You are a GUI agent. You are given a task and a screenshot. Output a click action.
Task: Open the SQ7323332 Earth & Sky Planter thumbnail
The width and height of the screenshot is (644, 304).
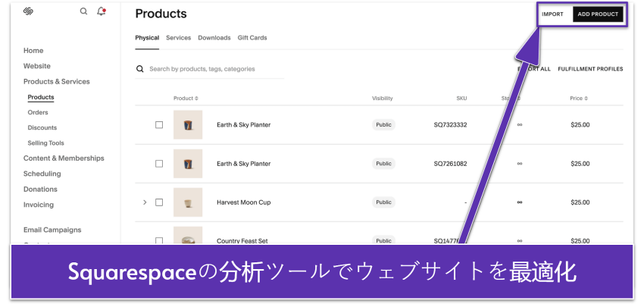pyautogui.click(x=188, y=124)
